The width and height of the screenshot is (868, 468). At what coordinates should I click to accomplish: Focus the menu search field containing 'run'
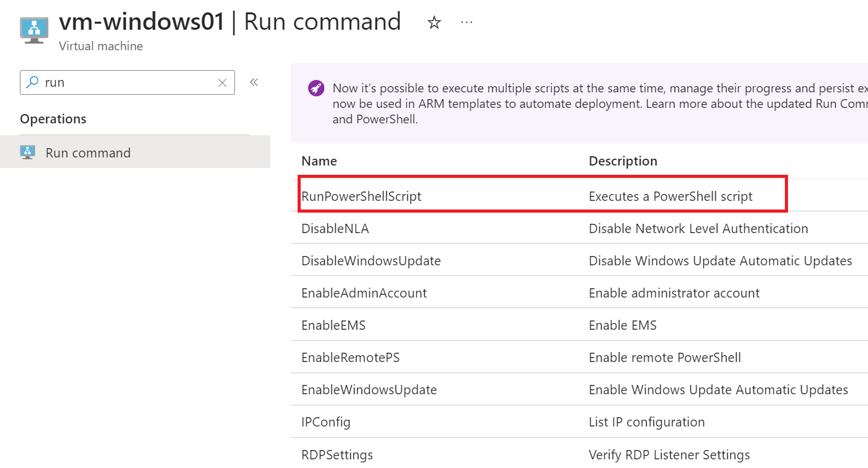click(x=127, y=82)
